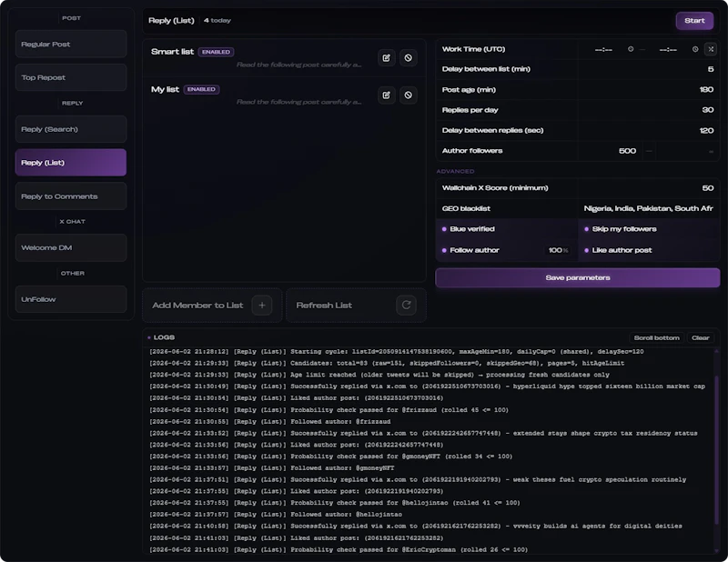Edit Replies per day value 30
The height and width of the screenshot is (562, 728).
pyautogui.click(x=648, y=110)
